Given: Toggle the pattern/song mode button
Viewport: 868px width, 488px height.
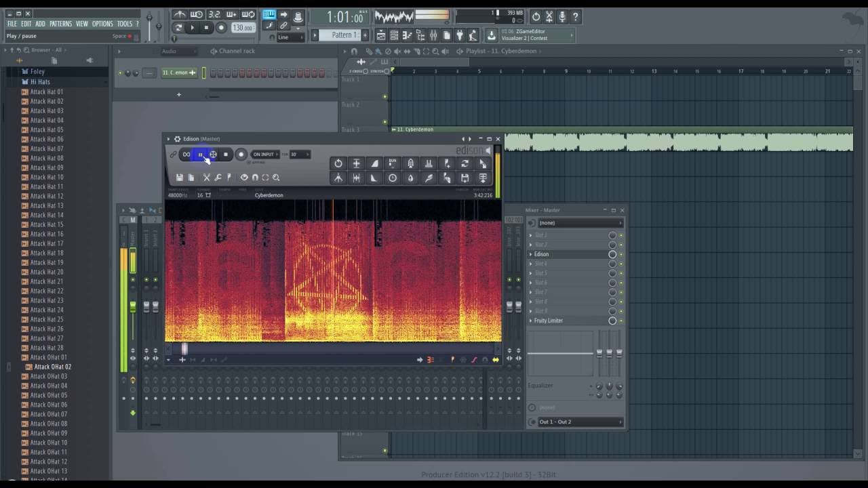Looking at the screenshot, I should tap(178, 28).
